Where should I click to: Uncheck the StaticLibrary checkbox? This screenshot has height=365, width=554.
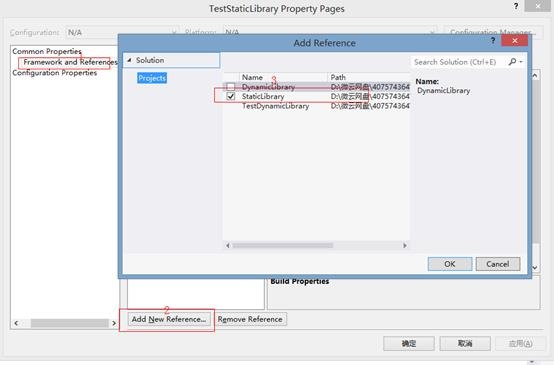(230, 96)
